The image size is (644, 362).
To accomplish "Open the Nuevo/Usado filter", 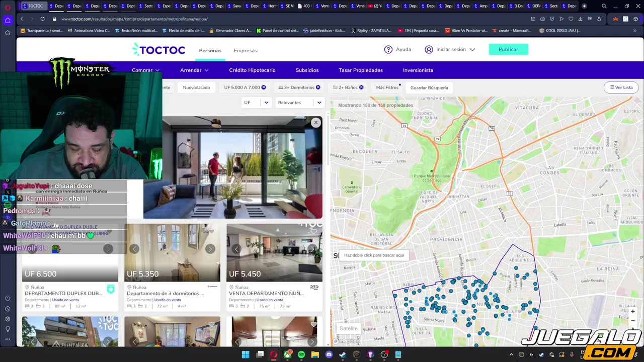I will point(196,87).
